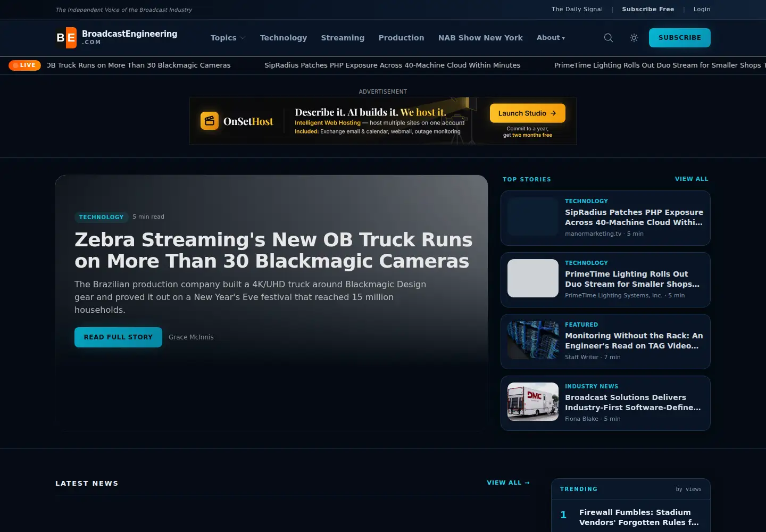Click Launch Studio ad button

pyautogui.click(x=527, y=113)
